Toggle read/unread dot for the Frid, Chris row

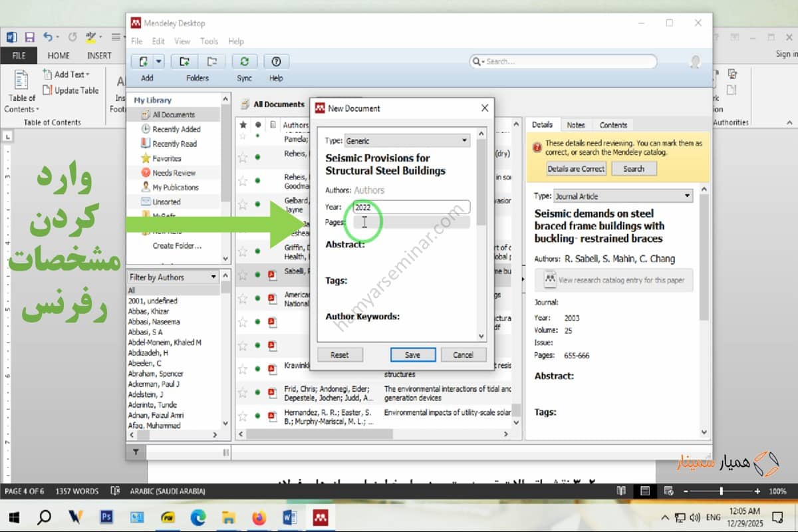257,393
